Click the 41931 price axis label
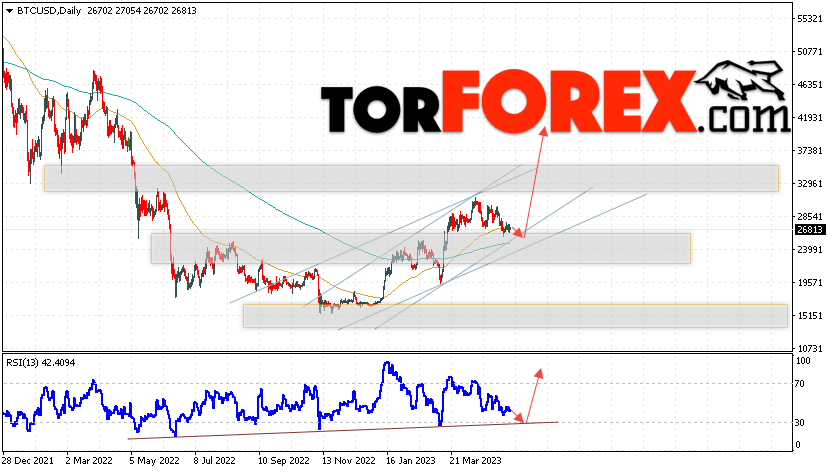The width and height of the screenshot is (833, 472). pos(810,117)
